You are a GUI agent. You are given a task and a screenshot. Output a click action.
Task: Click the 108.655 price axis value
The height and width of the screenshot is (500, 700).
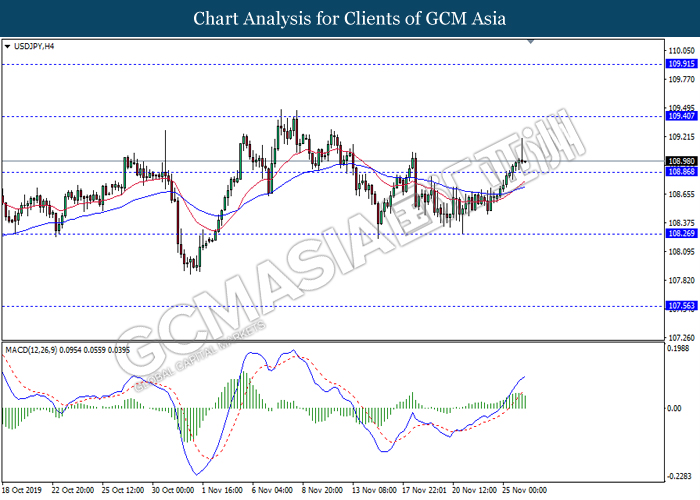point(681,194)
